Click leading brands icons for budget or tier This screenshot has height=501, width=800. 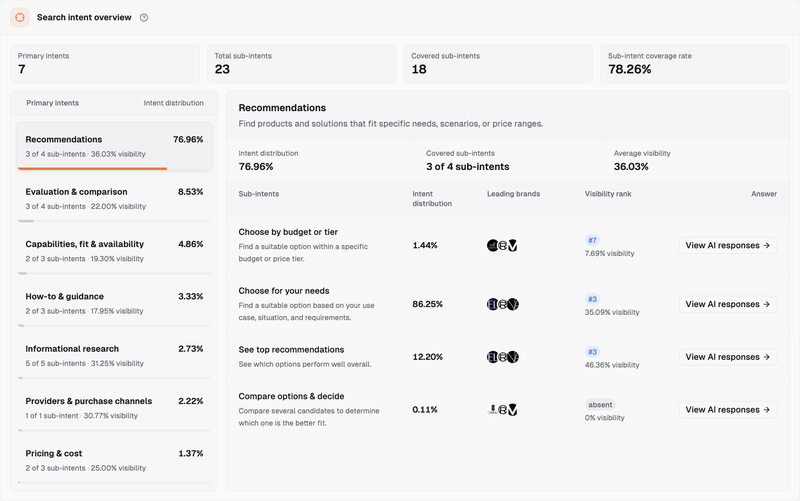(503, 245)
